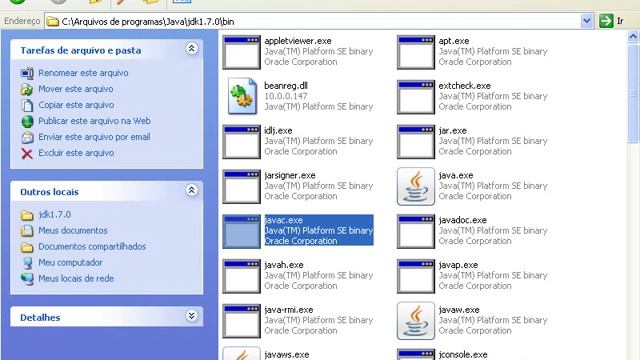Select the java.exe coffee cup icon
The width and height of the screenshot is (640, 360).
coord(416,187)
